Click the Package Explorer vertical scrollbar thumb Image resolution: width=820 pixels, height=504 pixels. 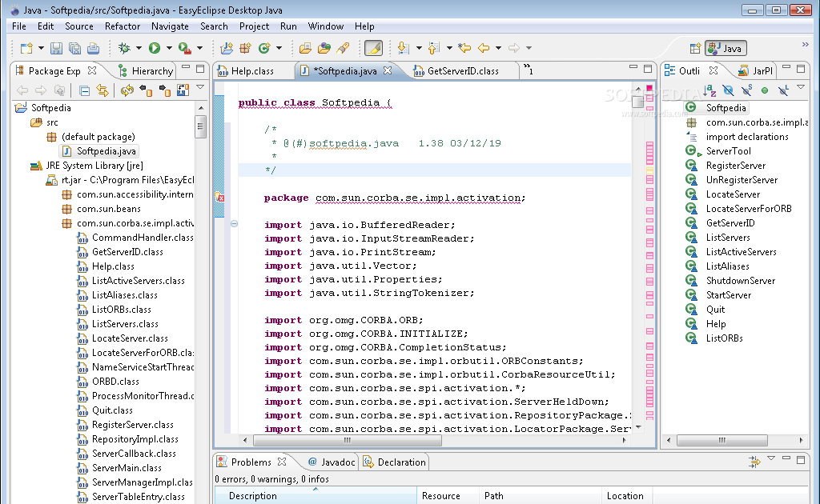click(x=200, y=126)
